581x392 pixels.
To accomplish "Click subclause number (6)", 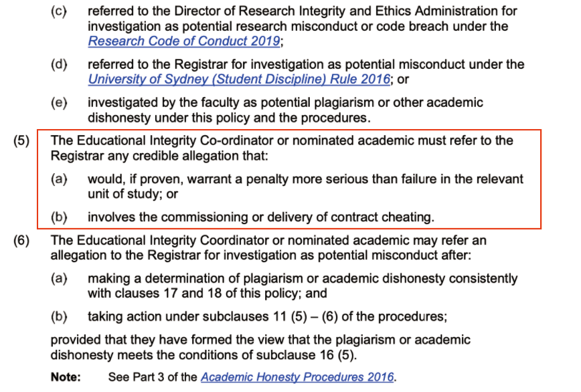I will coord(21,240).
